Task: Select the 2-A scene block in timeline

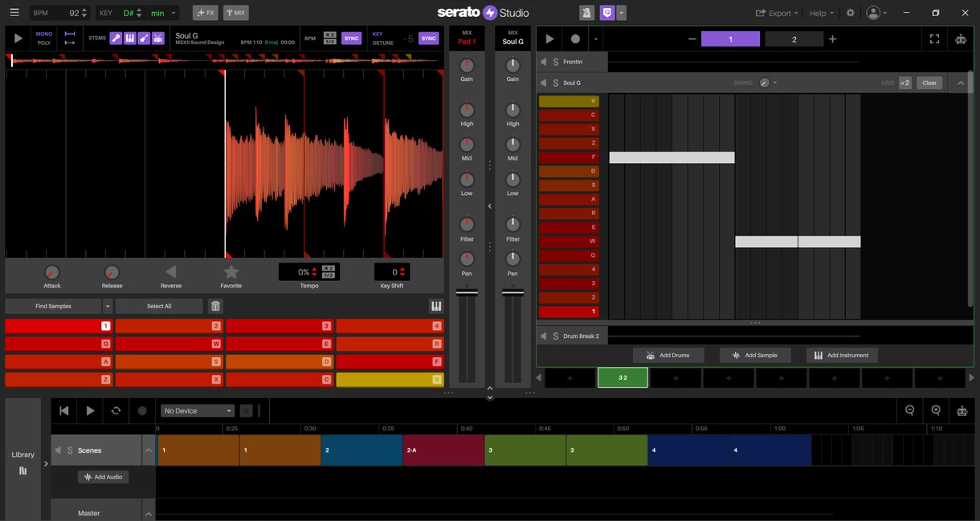Action: tap(443, 450)
